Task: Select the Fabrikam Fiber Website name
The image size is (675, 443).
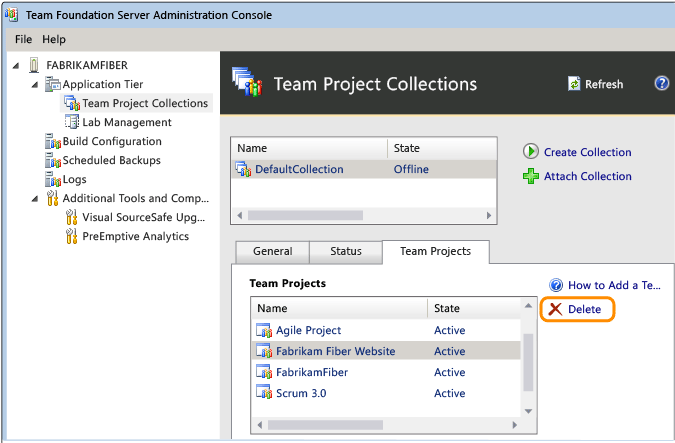Action: click(x=335, y=351)
